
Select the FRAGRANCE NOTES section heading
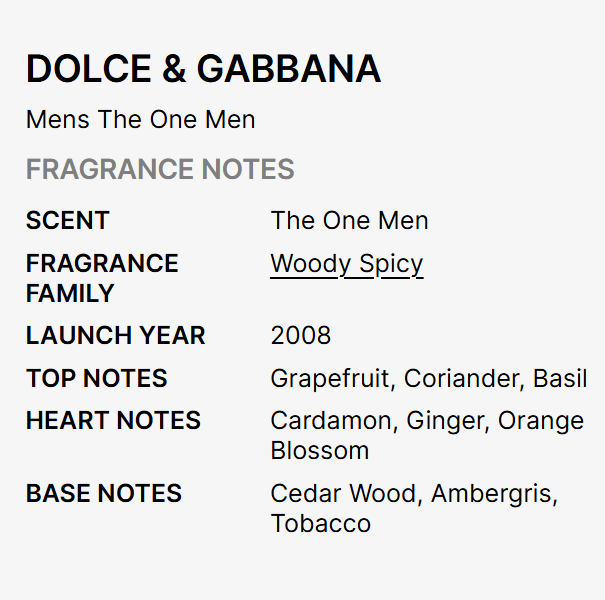[x=160, y=169]
